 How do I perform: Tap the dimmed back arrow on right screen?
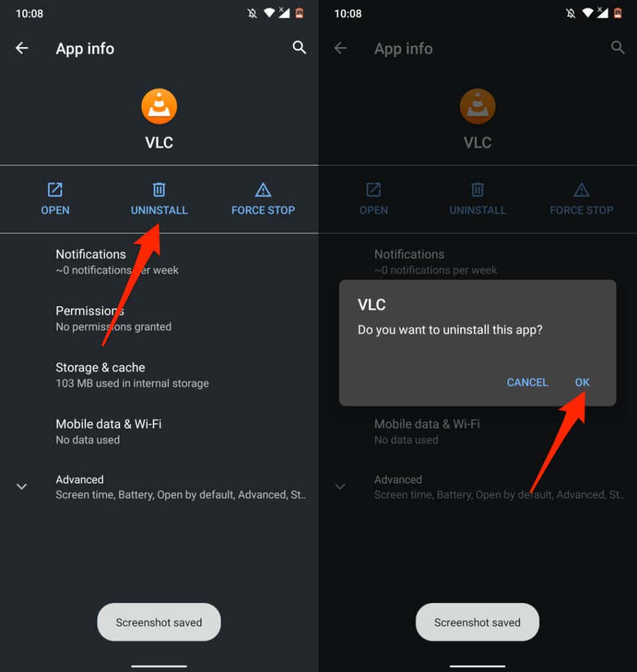click(x=340, y=48)
